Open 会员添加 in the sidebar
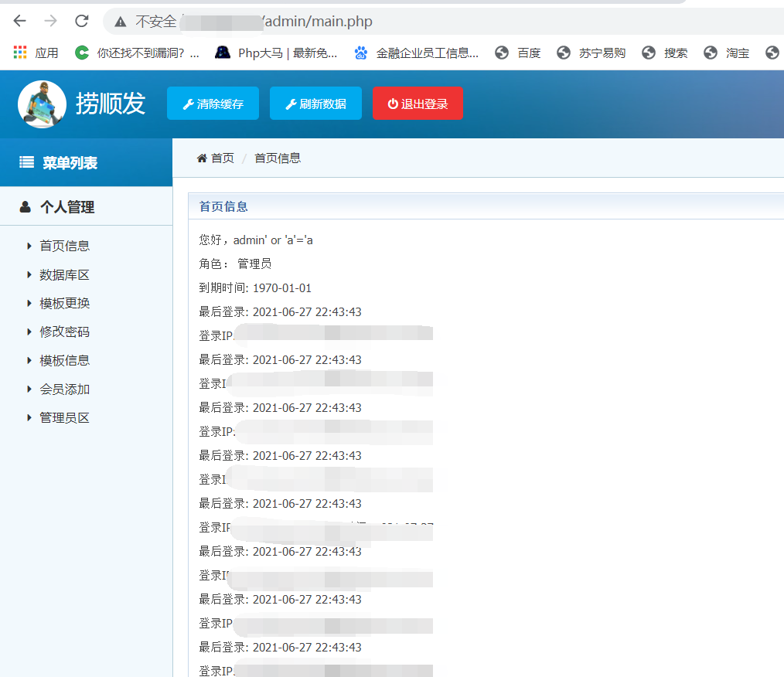The height and width of the screenshot is (677, 784). click(64, 390)
